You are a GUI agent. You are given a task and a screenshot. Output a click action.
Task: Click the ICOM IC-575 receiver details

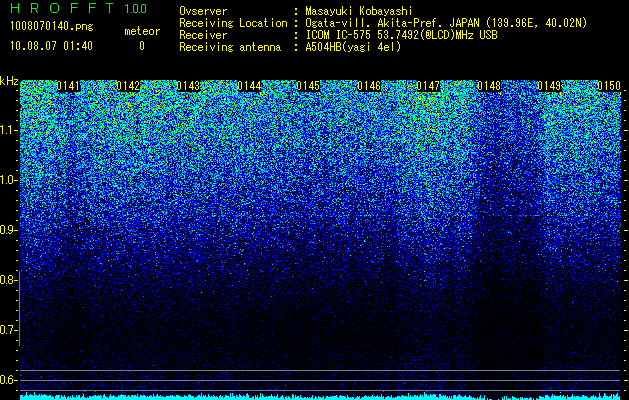(x=401, y=35)
